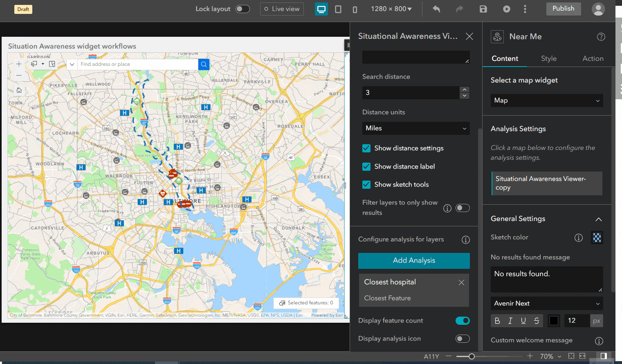Screen dimensions: 622x364
Task: Enable Display analysis icon
Action: click(x=463, y=339)
